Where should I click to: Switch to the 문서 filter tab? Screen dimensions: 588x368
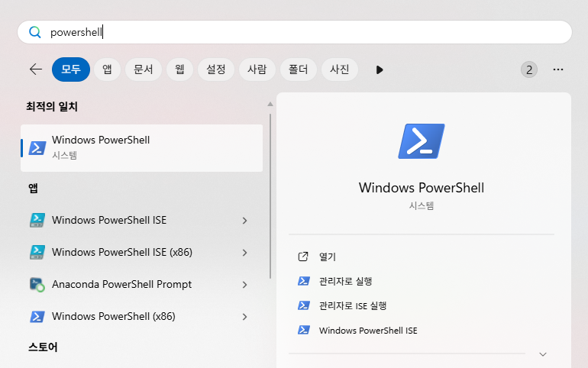click(x=144, y=69)
